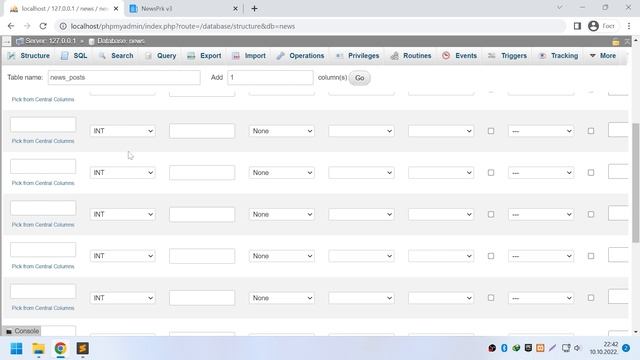Focus the Table name field with news_posts
The image size is (640, 360).
coord(124,78)
